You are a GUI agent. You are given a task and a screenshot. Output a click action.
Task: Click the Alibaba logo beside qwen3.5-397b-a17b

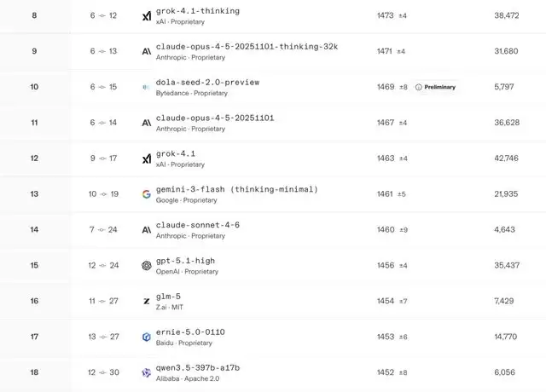(x=147, y=372)
